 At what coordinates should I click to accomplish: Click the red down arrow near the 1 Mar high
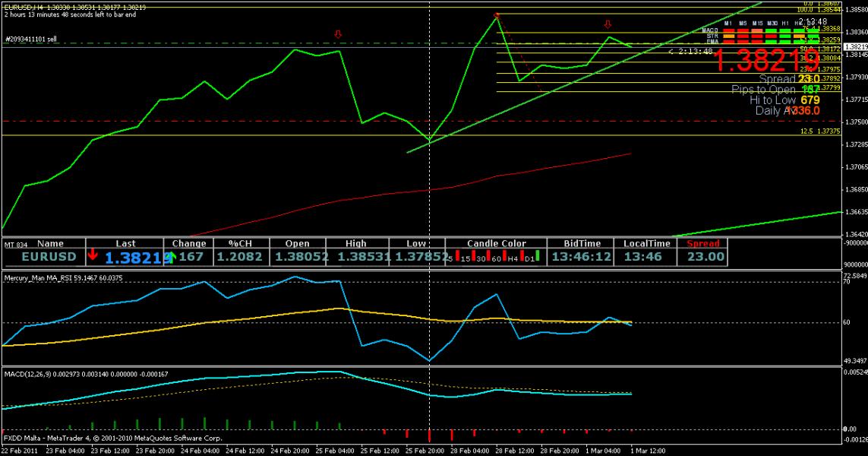608,25
